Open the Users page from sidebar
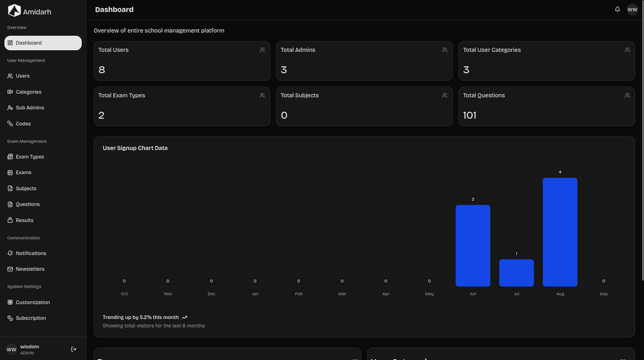Image resolution: width=644 pixels, height=360 pixels. [23, 76]
